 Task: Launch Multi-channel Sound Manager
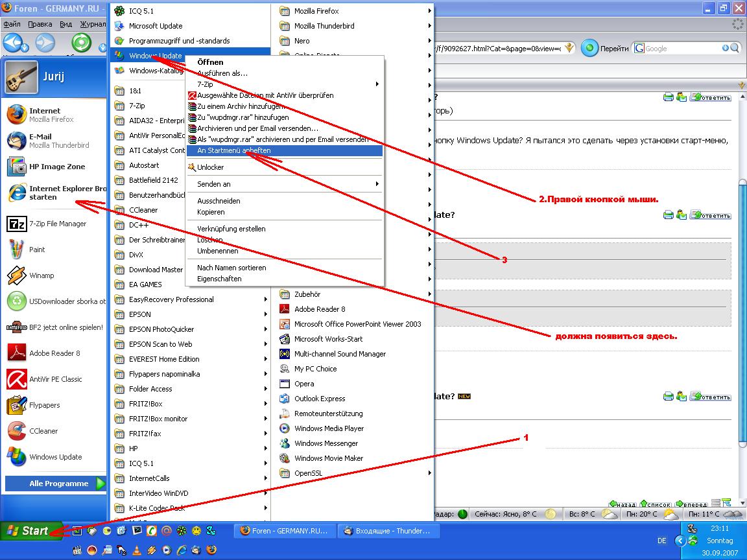click(x=352, y=354)
